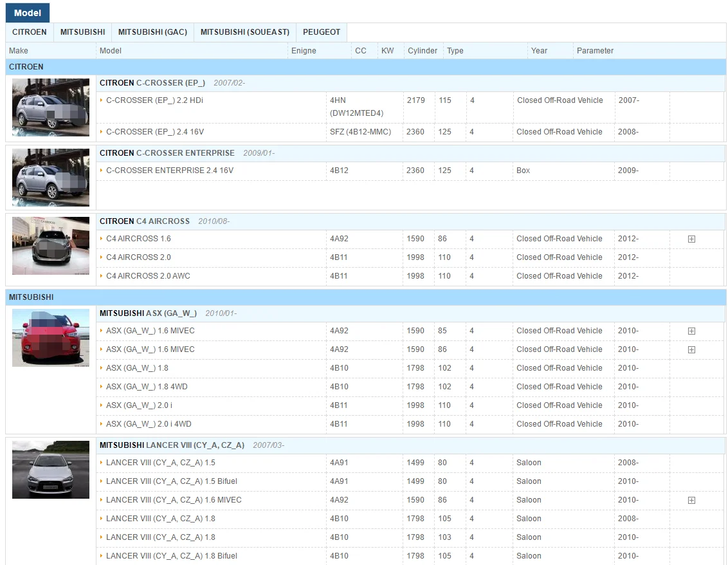The image size is (728, 565).
Task: Click the 103 KW value for Lancer 1.8
Action: point(445,537)
